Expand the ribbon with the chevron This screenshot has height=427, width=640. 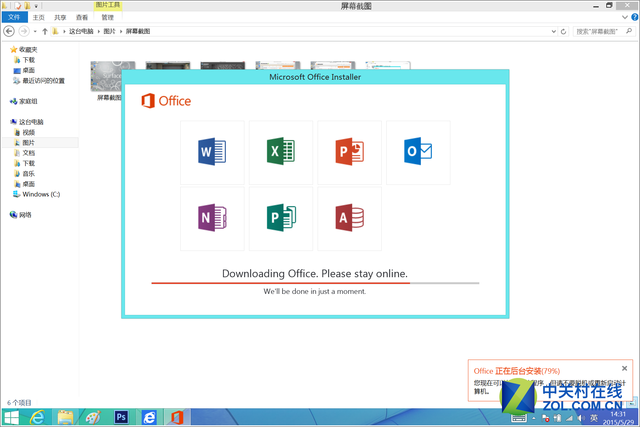coord(624,17)
